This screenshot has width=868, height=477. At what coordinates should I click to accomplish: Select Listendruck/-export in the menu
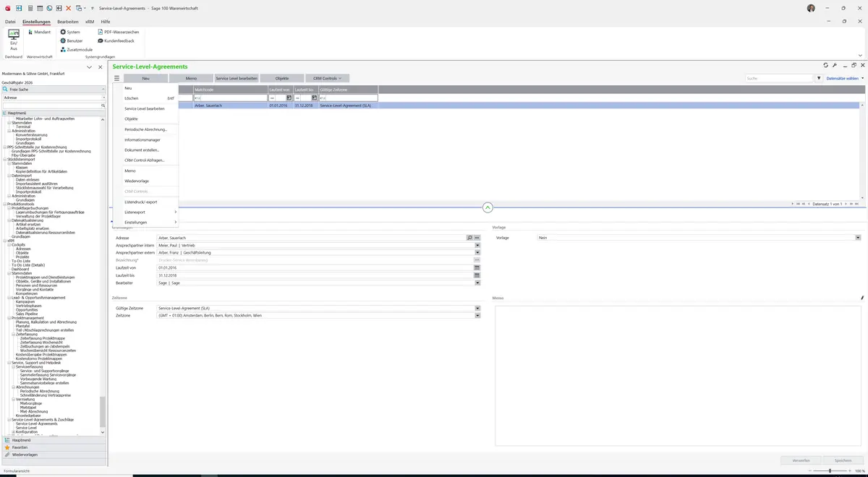point(145,202)
